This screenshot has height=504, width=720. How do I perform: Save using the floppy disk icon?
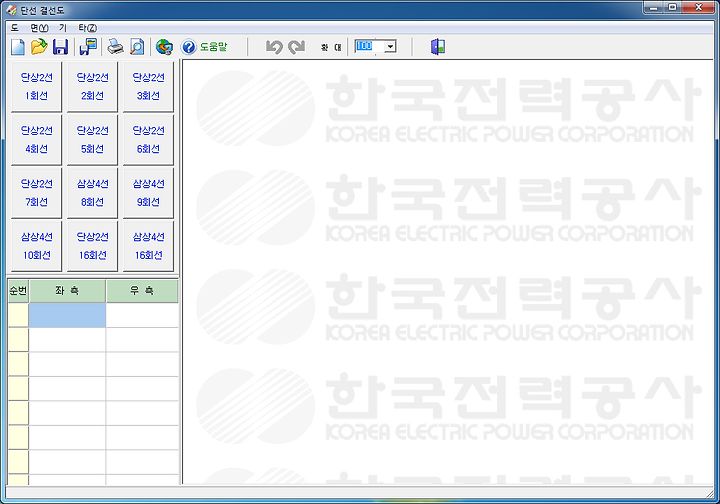coord(61,47)
